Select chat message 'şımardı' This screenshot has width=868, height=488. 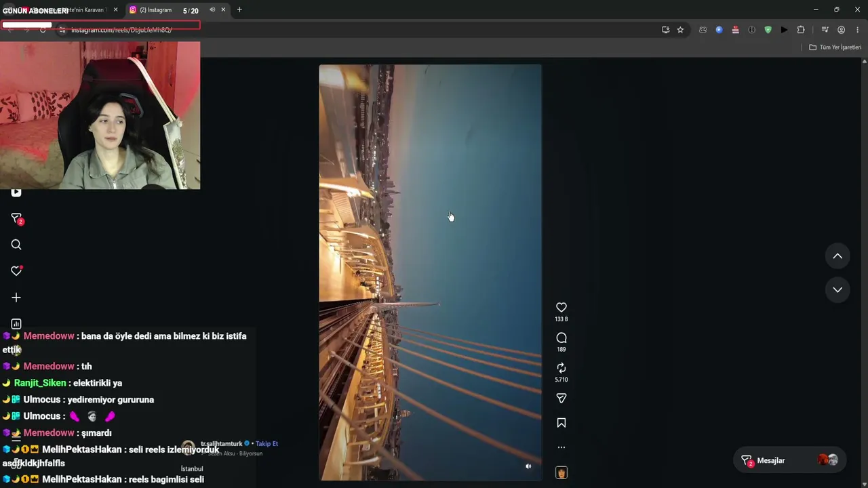pos(96,433)
